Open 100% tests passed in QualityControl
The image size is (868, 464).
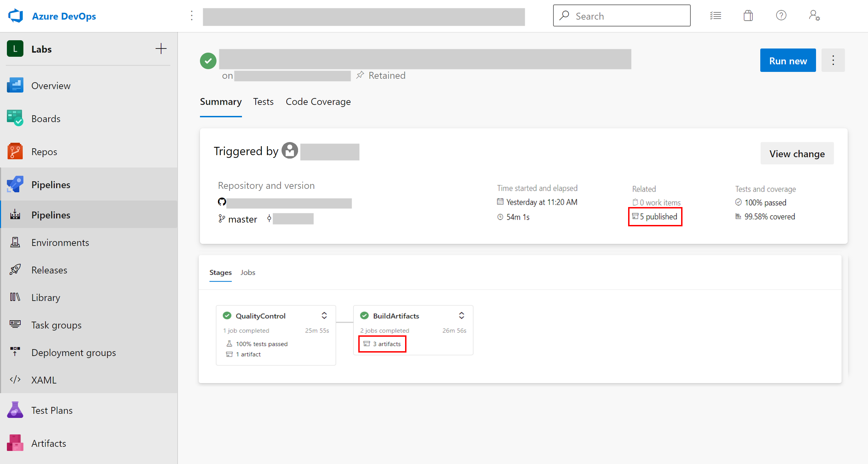[257, 344]
